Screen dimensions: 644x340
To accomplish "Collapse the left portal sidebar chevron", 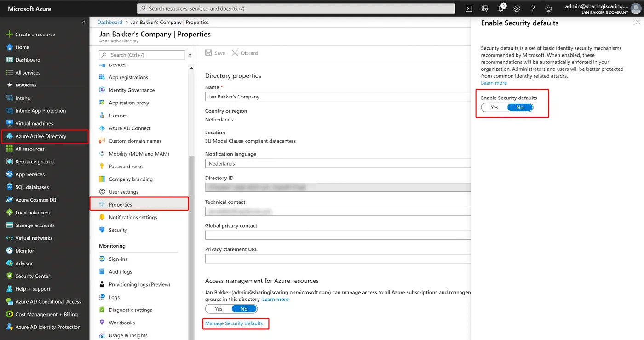I will tap(84, 22).
